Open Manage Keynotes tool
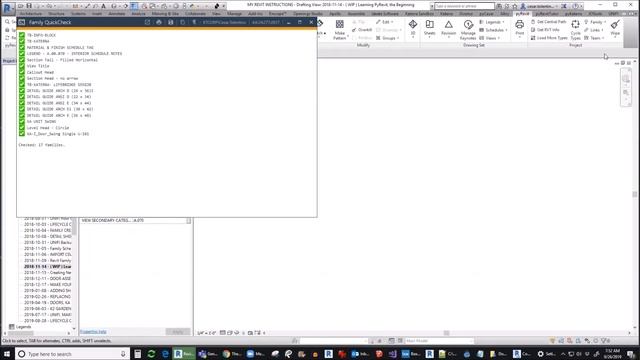The width and height of the screenshot is (640, 360). pyautogui.click(x=468, y=30)
